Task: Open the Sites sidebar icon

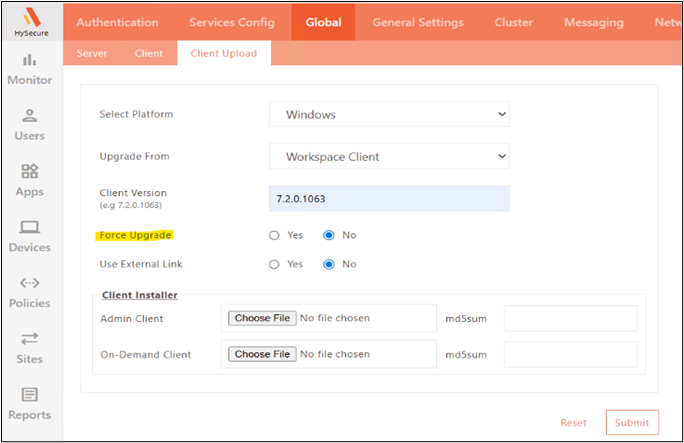Action: pos(29,339)
